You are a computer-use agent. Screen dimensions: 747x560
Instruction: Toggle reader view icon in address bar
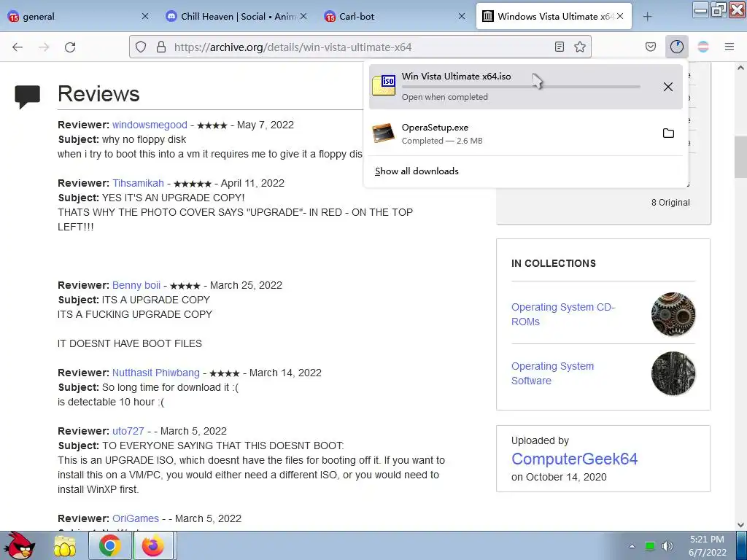560,47
